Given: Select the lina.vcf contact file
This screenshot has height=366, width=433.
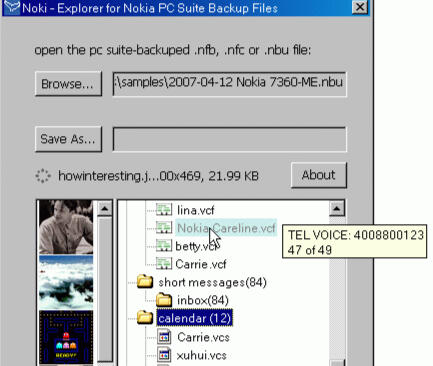Looking at the screenshot, I should [x=195, y=210].
